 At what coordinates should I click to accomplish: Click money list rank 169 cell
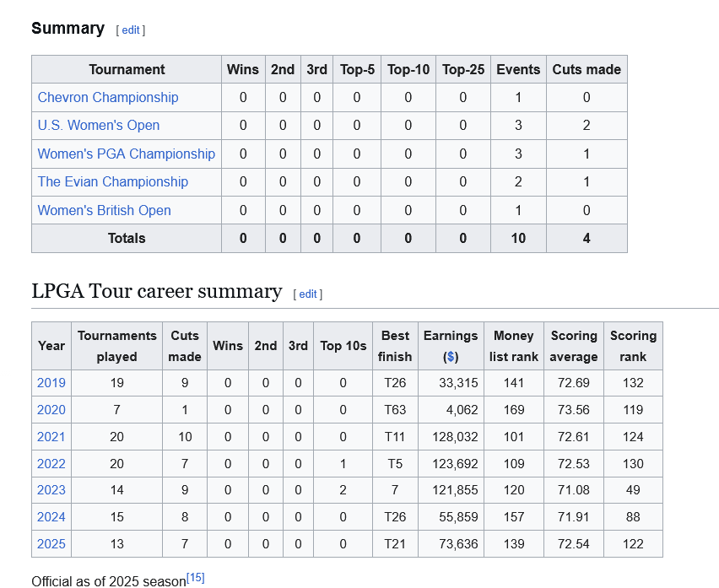[514, 410]
